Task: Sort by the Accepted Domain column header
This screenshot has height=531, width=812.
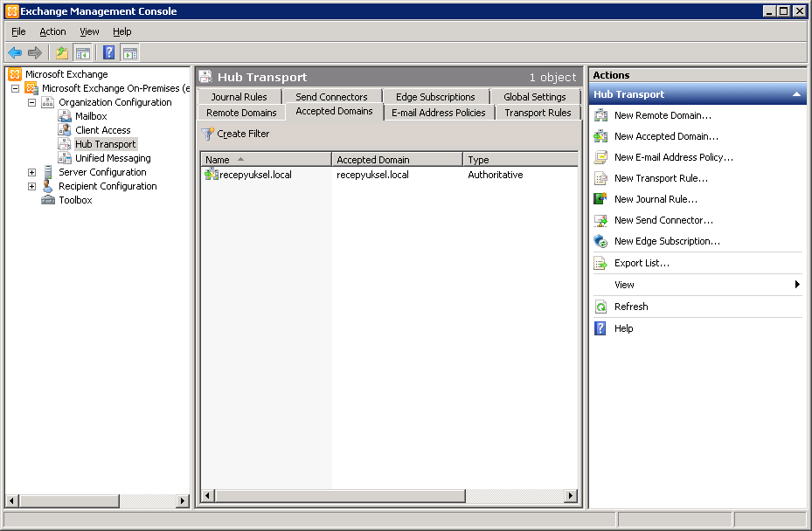Action: (x=397, y=160)
